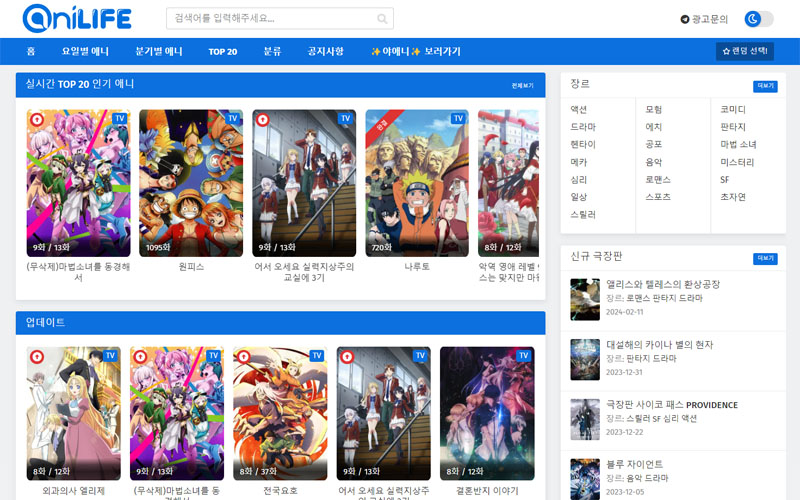The width and height of the screenshot is (800, 500).
Task: Open the 아애니 보러가기 menu link
Action: point(416,51)
